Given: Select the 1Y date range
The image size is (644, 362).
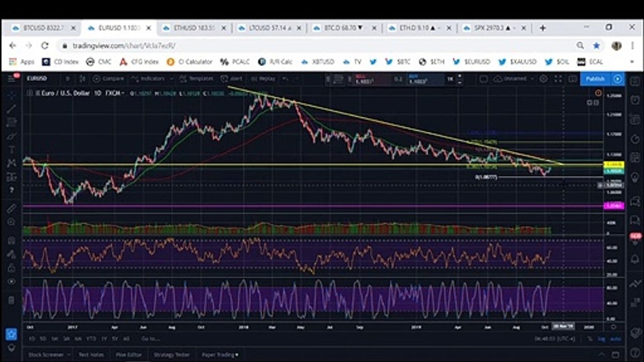Looking at the screenshot, I should (104, 339).
